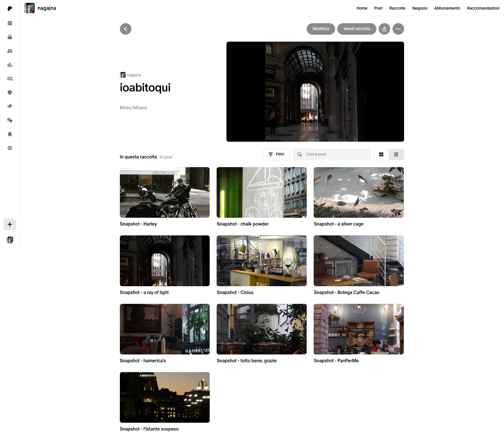Switch to list view layout
The height and width of the screenshot is (445, 504).
396,154
